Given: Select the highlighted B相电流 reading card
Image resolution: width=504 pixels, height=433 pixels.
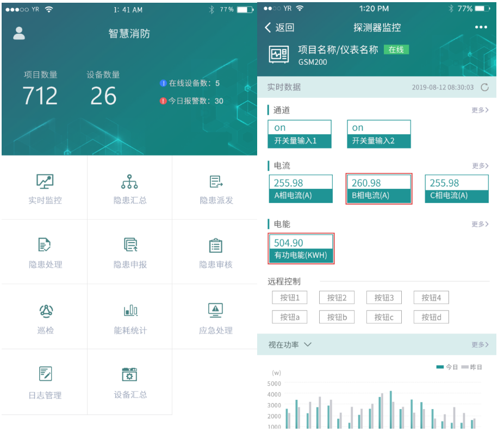Looking at the screenshot, I should [378, 189].
